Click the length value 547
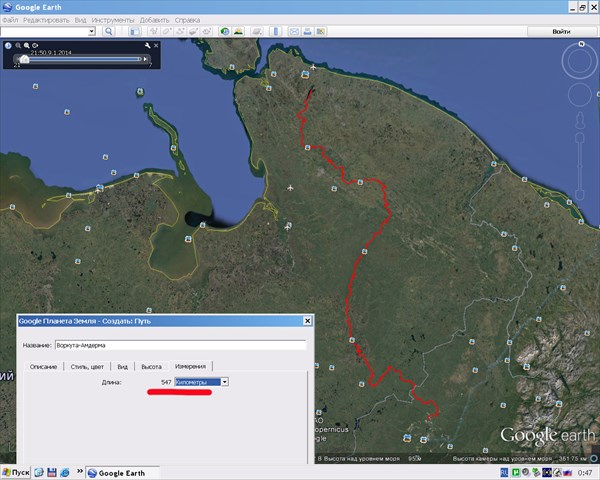 point(166,382)
